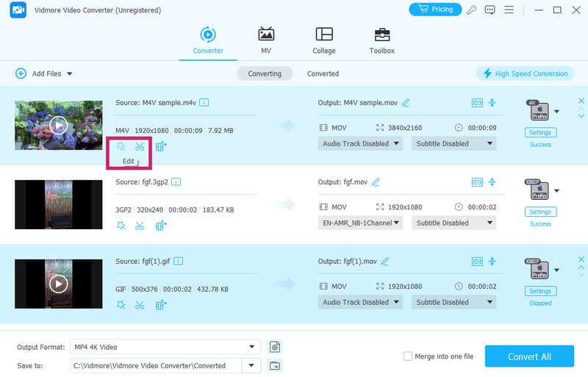Screen dimensions: 588x377
Task: Click the Cut scissors icon for fgf.3gp2
Action: tap(140, 226)
